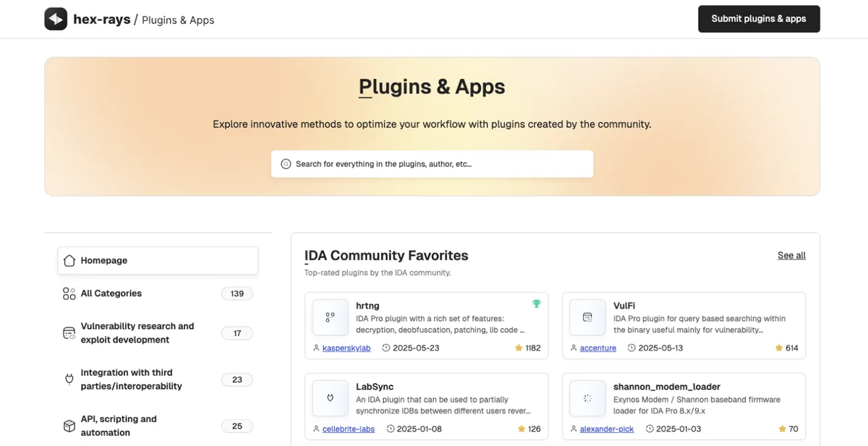Click the All Categories grid icon

point(69,293)
